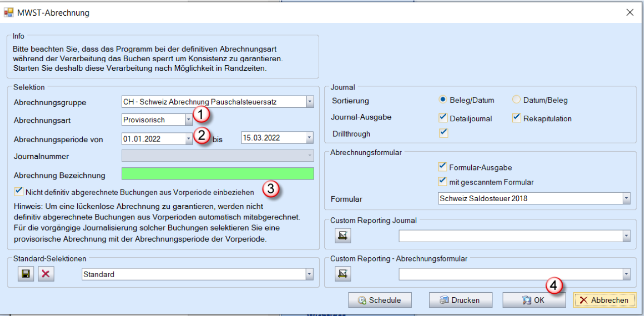Image resolution: width=644 pixels, height=316 pixels.
Task: Open the Custom Reporting Journal dropdown
Action: [x=627, y=236]
